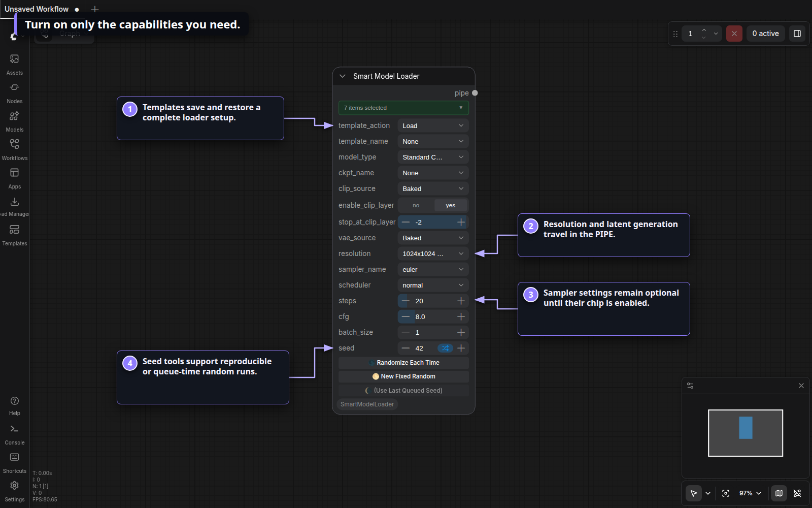Open the queue options chevron dropdown
This screenshot has height=508, width=812.
pos(716,34)
